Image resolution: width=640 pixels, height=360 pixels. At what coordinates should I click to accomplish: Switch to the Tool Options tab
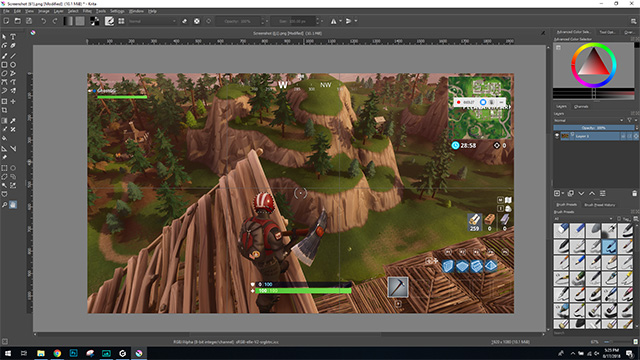click(607, 32)
